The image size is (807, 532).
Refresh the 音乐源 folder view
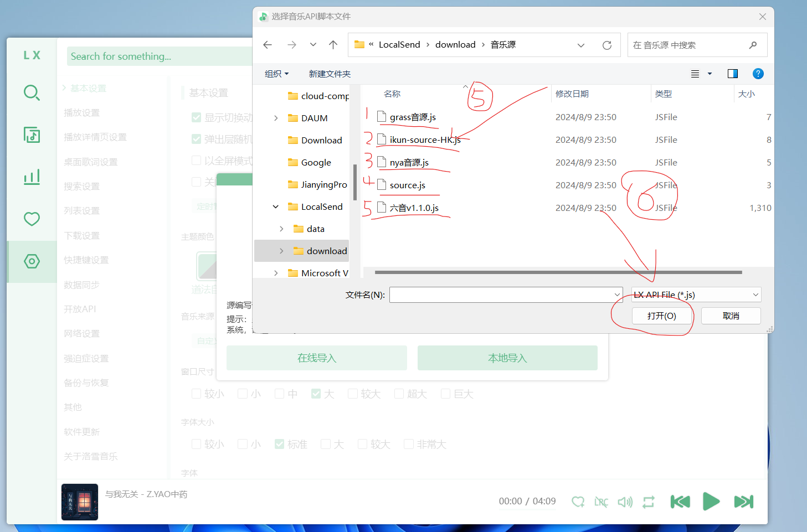point(607,45)
